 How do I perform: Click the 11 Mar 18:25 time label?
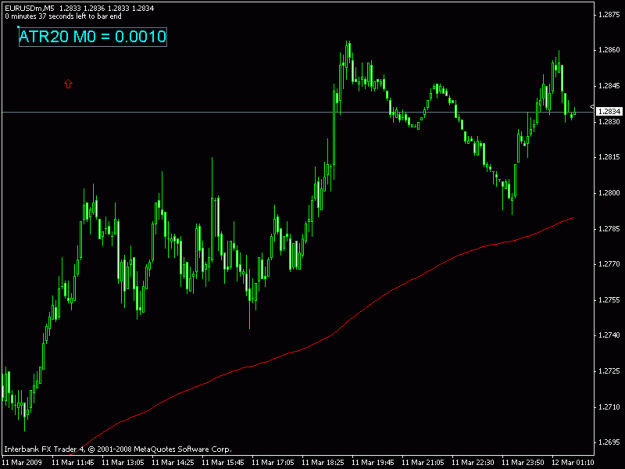pyautogui.click(x=323, y=463)
